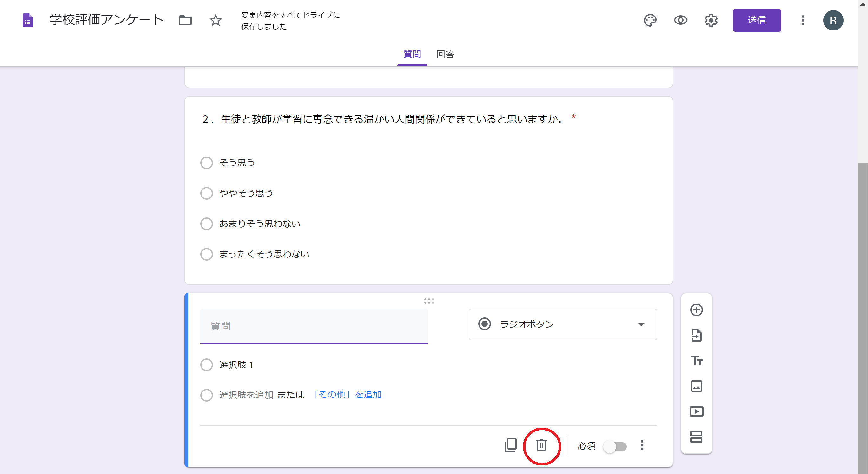Select the まったくそう思わない radio option
Viewport: 868px width, 474px height.
[x=207, y=254]
